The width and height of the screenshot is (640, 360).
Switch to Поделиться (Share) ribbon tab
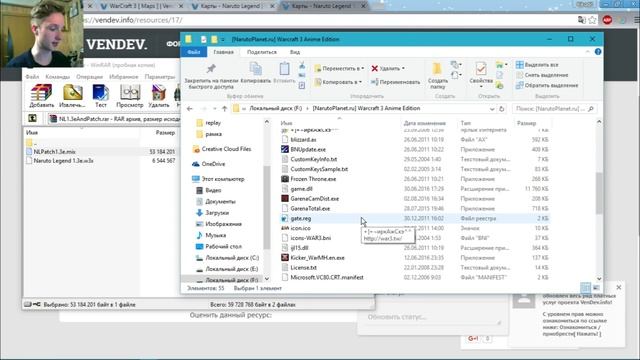[262, 52]
